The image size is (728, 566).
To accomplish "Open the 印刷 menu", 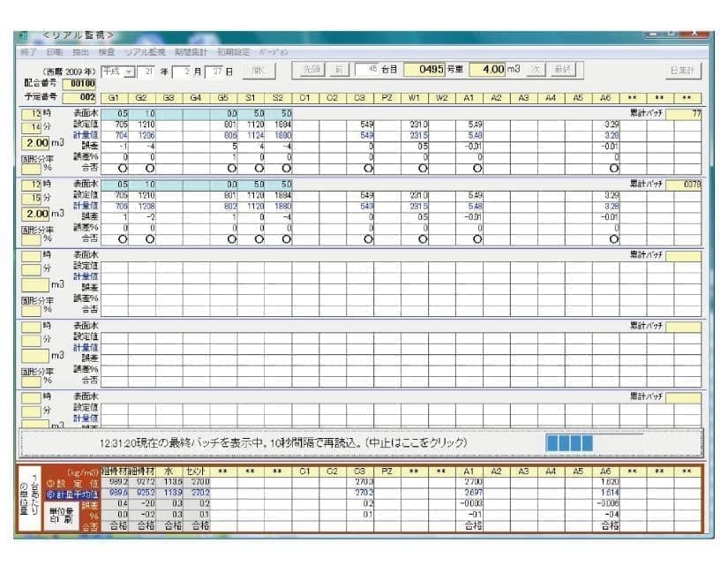I will (54, 53).
